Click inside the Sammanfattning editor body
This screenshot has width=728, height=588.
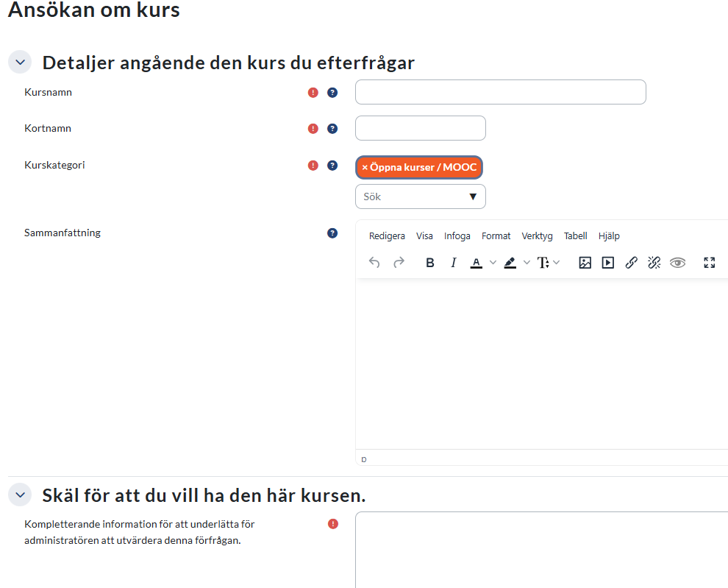[541, 364]
